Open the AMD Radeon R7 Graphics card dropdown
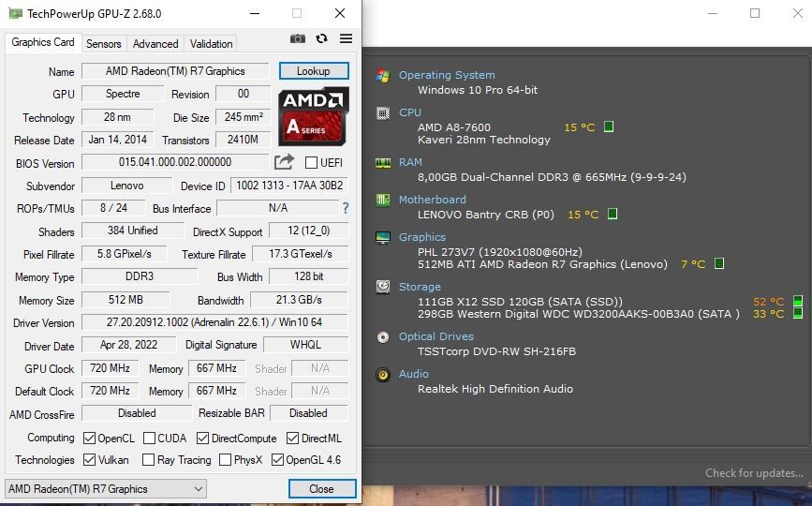 click(x=106, y=489)
